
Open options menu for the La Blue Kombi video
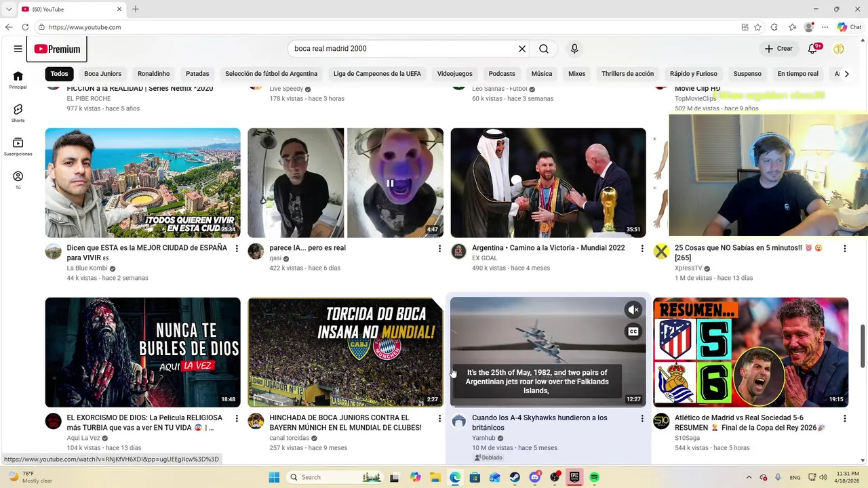pos(237,249)
